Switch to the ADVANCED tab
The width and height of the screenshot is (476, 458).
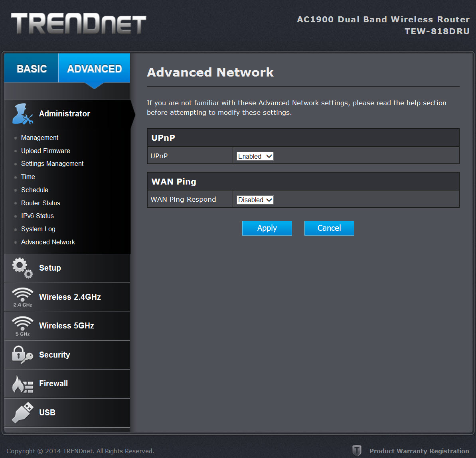[95, 68]
